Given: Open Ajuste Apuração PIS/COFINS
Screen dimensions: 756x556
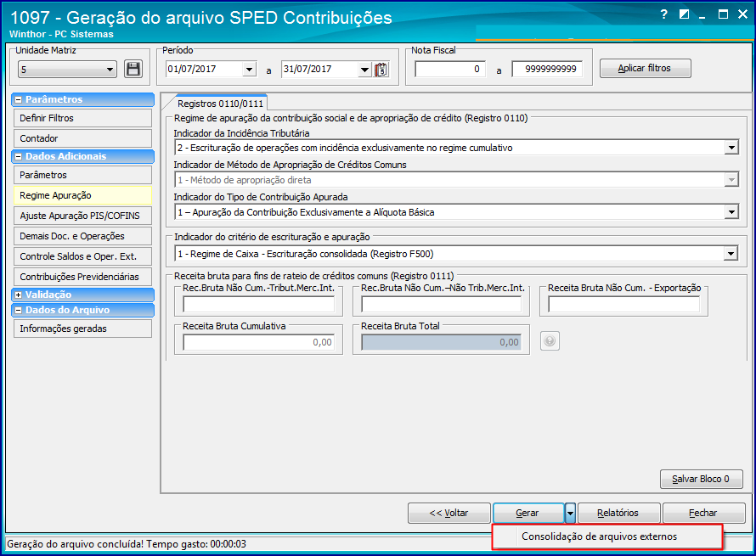Looking at the screenshot, I should coord(82,216).
